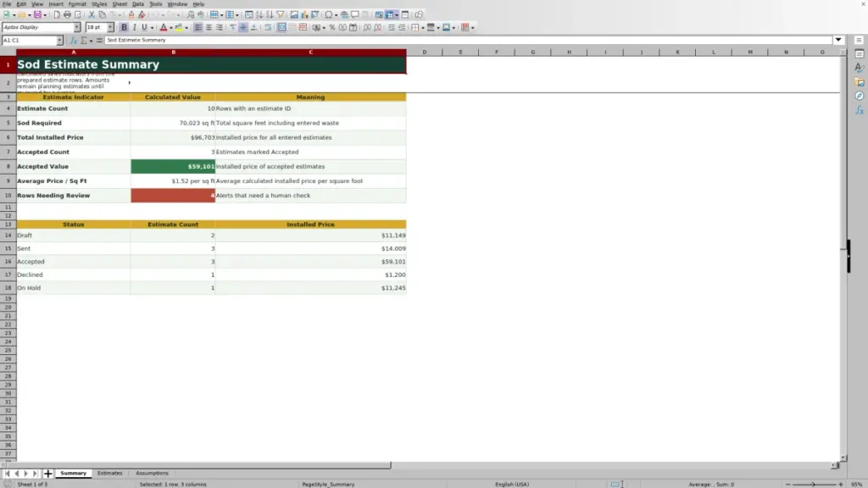The height and width of the screenshot is (488, 868).
Task: Open the sidebar Navigator panel
Action: coord(860,96)
